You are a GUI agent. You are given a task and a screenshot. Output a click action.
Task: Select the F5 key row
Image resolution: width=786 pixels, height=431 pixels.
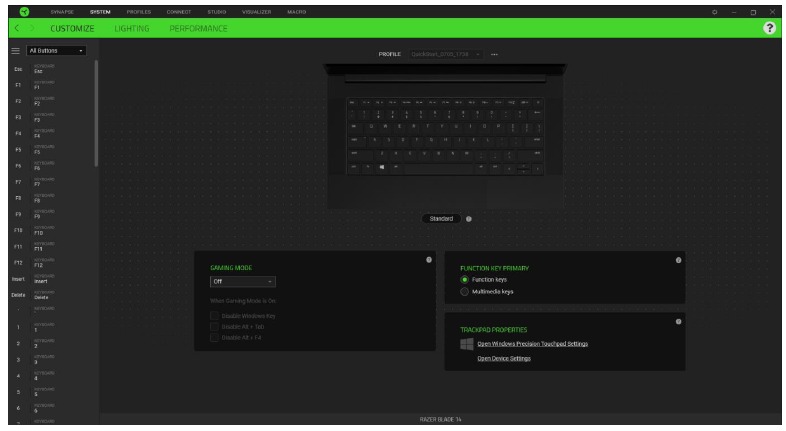point(52,150)
